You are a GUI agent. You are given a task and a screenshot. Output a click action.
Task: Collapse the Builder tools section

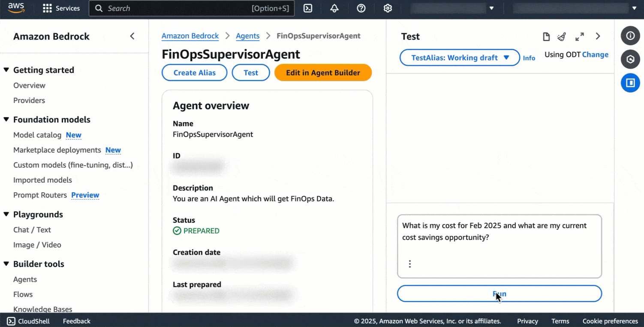click(6, 264)
